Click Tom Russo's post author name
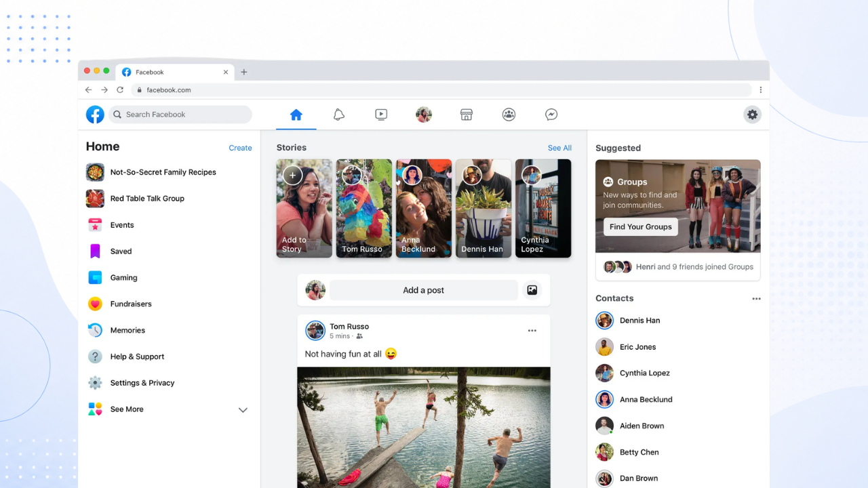The width and height of the screenshot is (868, 488). 349,327
